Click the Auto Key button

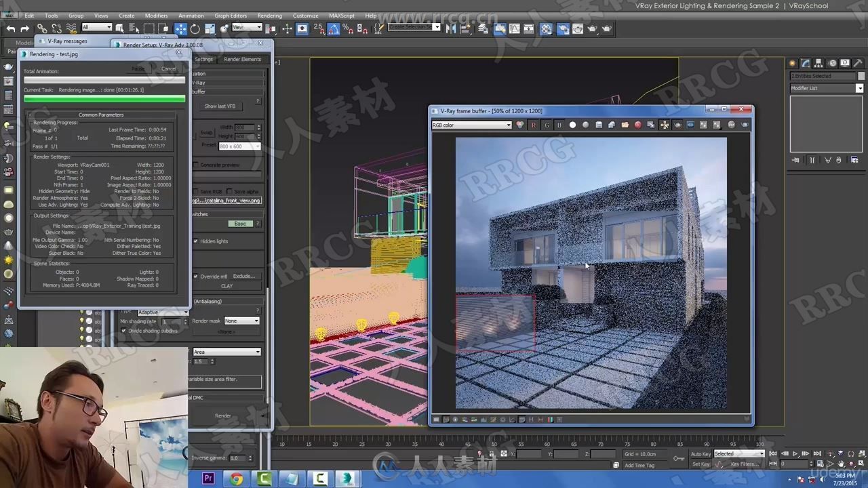[701, 453]
